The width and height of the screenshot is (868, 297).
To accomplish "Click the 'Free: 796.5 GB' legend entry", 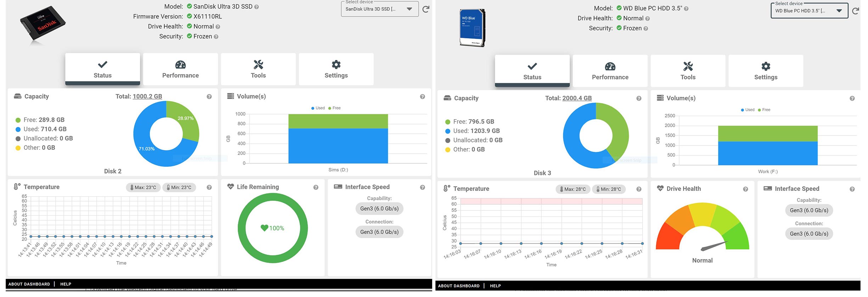I will point(470,122).
